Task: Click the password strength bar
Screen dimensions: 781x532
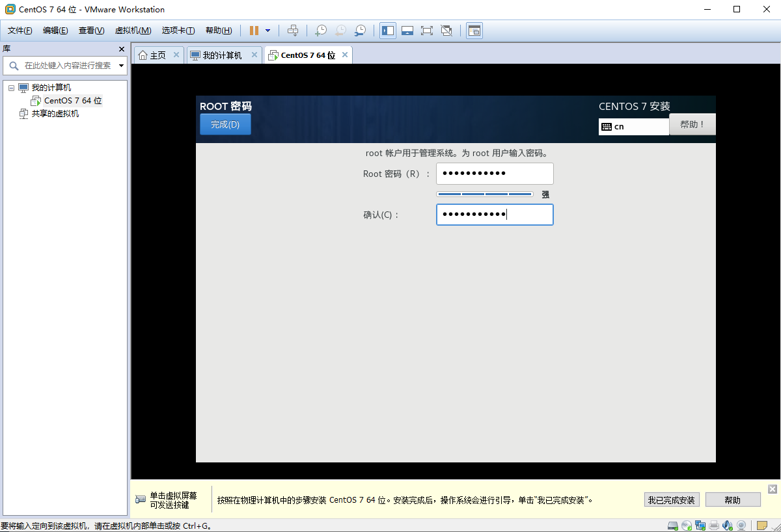Action: tap(485, 194)
